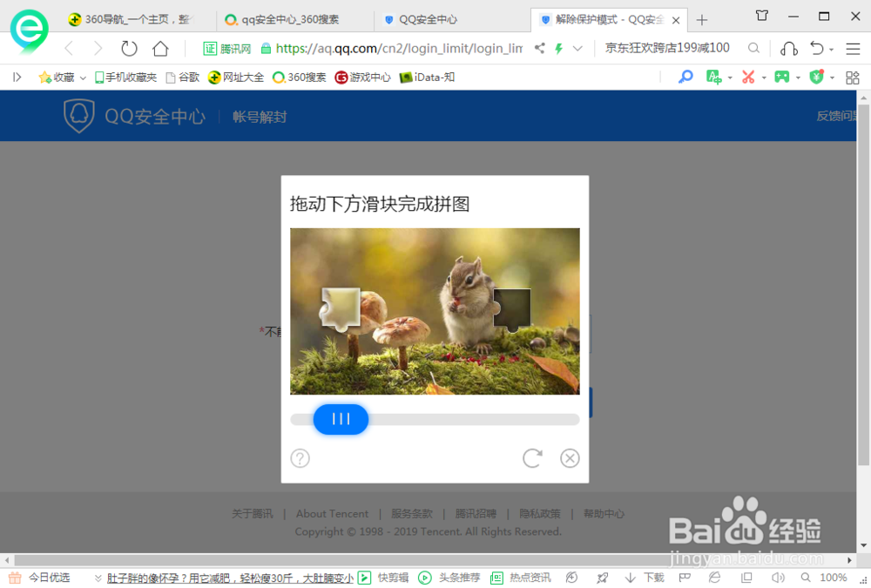Toggle the bookmarks sidebar expand arrow
This screenshot has width=871, height=588.
pos(17,78)
